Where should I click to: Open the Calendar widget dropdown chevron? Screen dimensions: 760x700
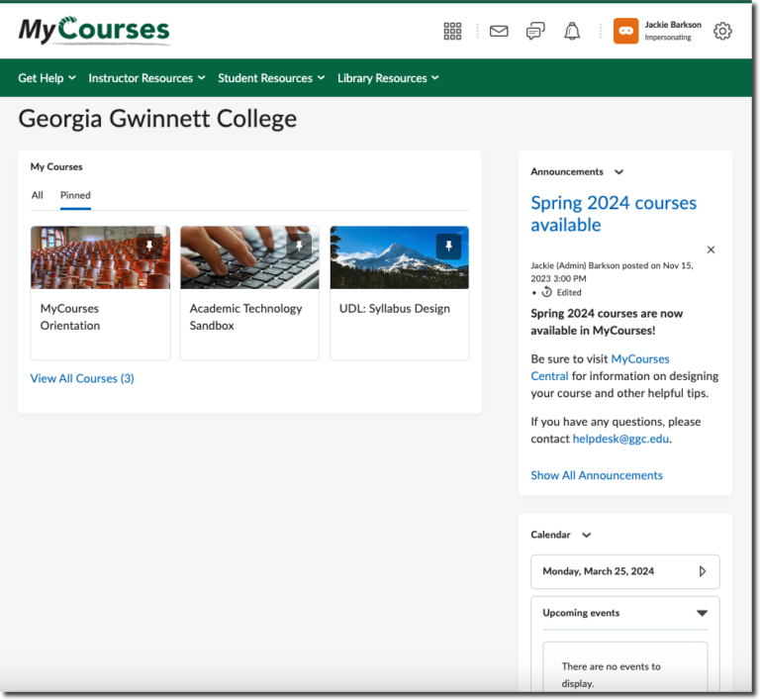click(x=586, y=535)
